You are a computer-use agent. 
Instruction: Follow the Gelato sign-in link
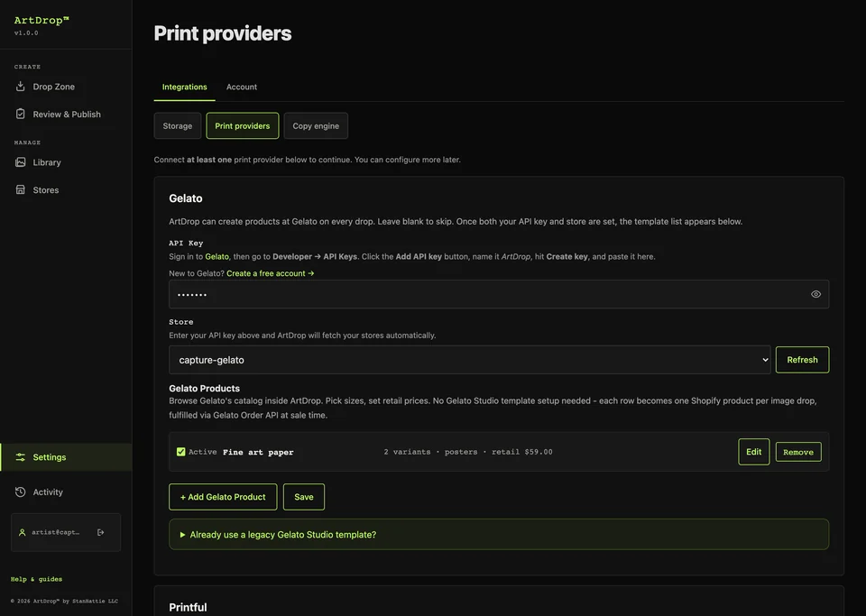tap(216, 257)
